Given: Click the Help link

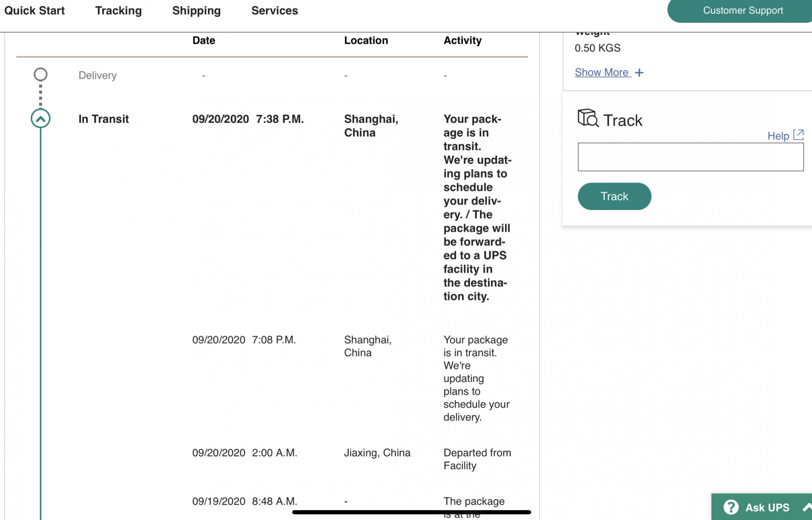Looking at the screenshot, I should click(778, 136).
